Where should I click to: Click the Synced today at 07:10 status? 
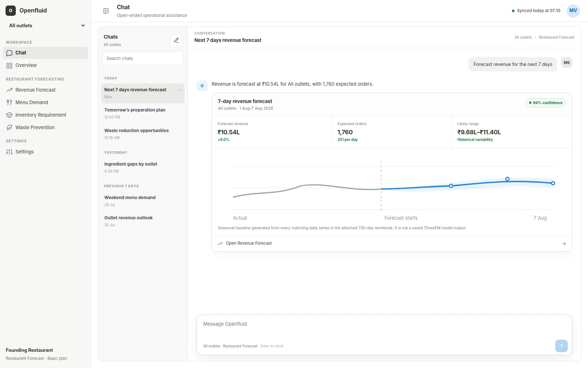tap(536, 11)
